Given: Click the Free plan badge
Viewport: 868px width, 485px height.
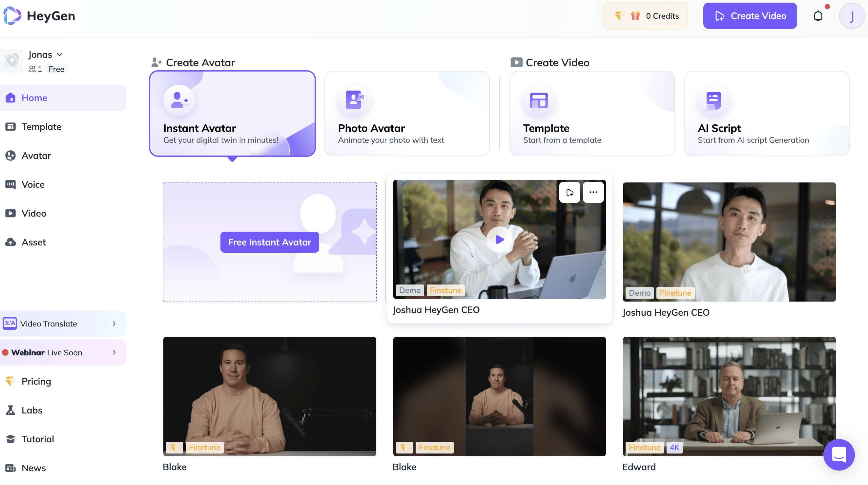Looking at the screenshot, I should tap(56, 69).
